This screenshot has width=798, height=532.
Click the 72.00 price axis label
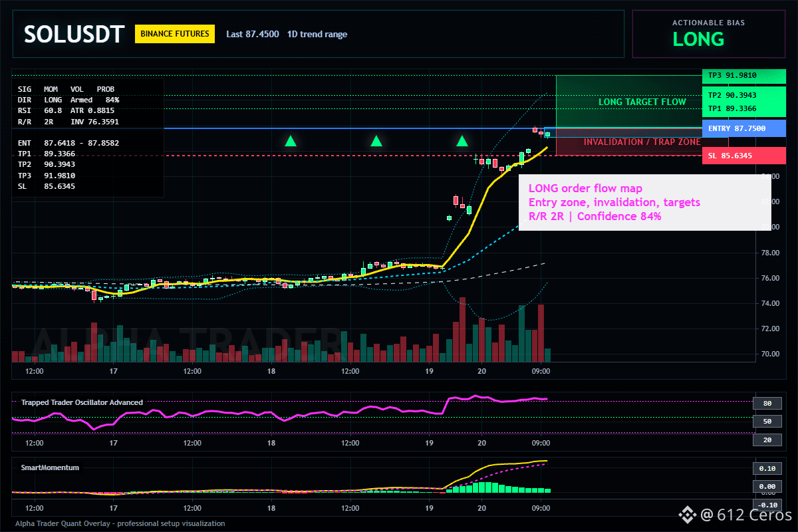770,329
